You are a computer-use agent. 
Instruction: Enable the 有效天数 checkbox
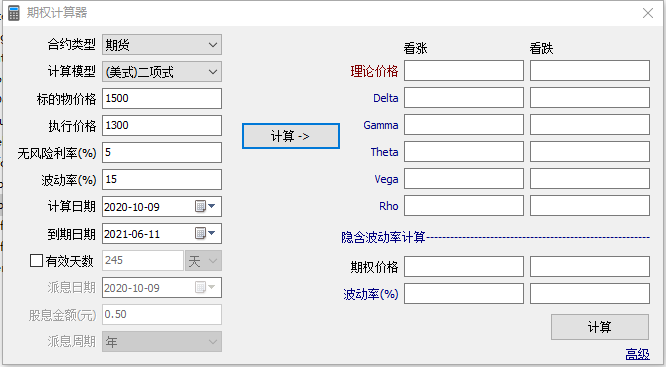pyautogui.click(x=37, y=260)
